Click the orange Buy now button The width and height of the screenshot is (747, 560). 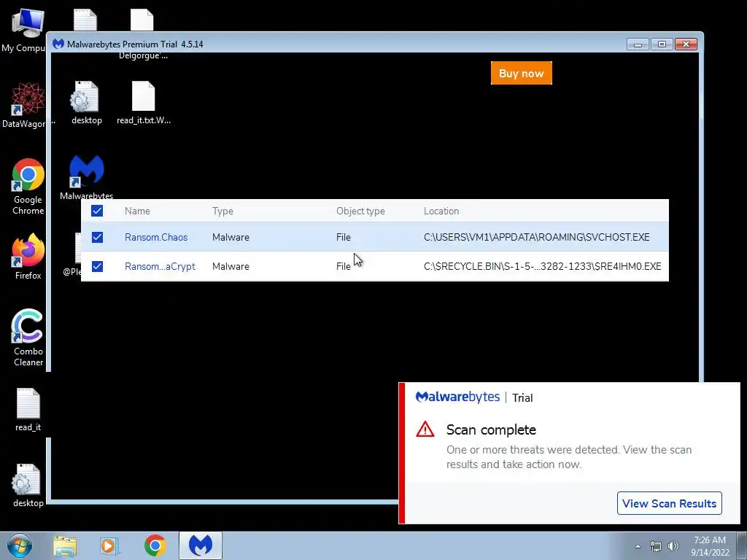(x=521, y=73)
